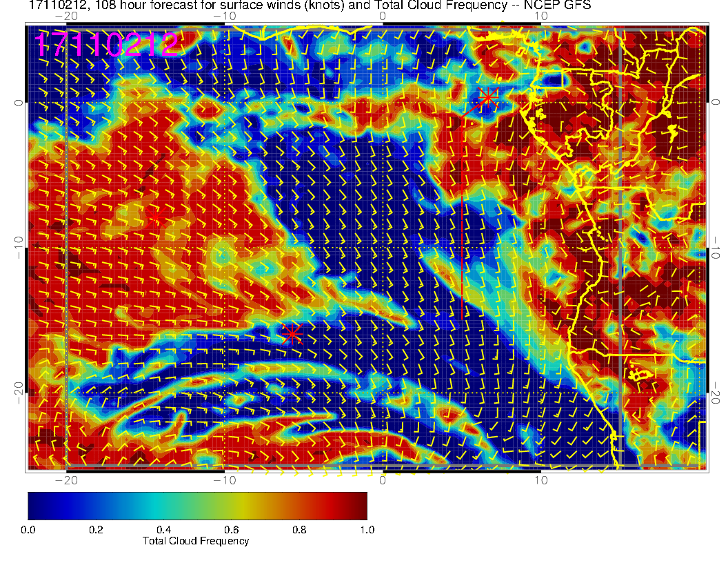Select the magenta 17110212 timestamp overlay

pyautogui.click(x=107, y=45)
